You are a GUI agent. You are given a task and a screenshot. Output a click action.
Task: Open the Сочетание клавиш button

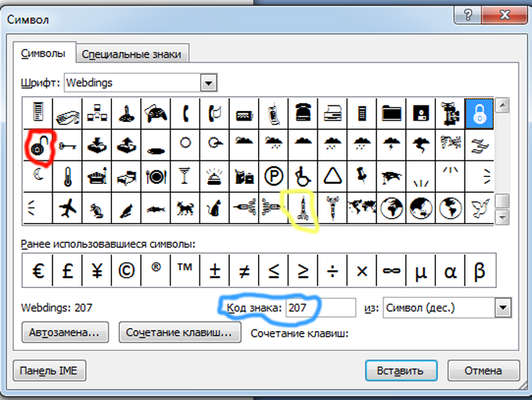(x=179, y=333)
